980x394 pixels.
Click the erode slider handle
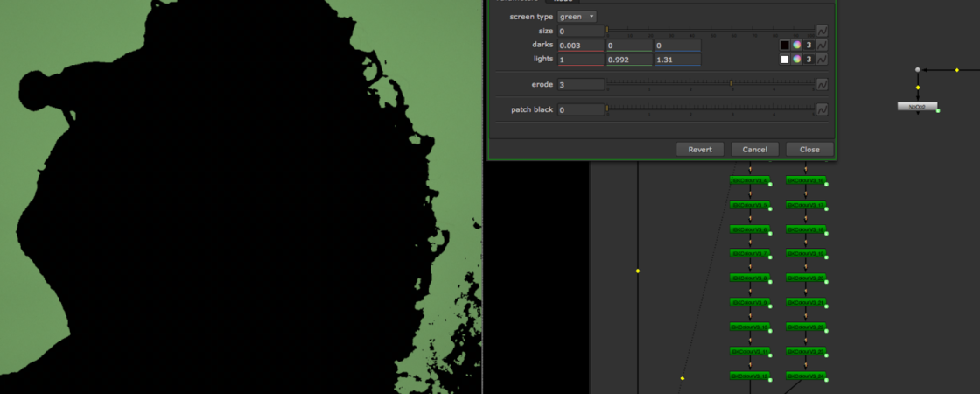pos(731,82)
